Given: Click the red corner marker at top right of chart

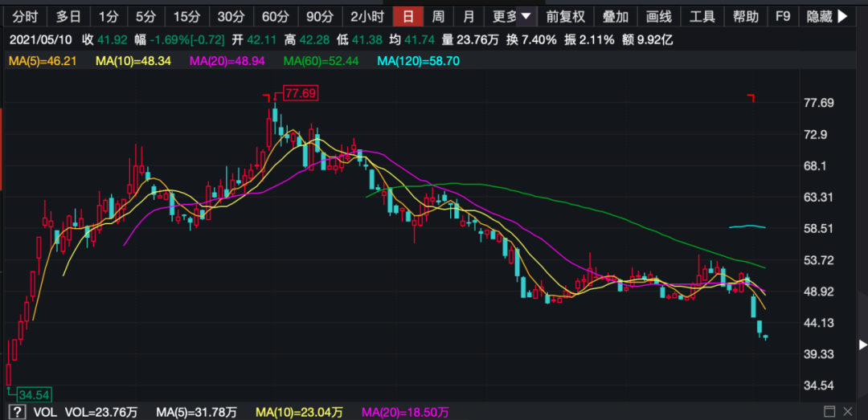Looking at the screenshot, I should pyautogui.click(x=751, y=98).
